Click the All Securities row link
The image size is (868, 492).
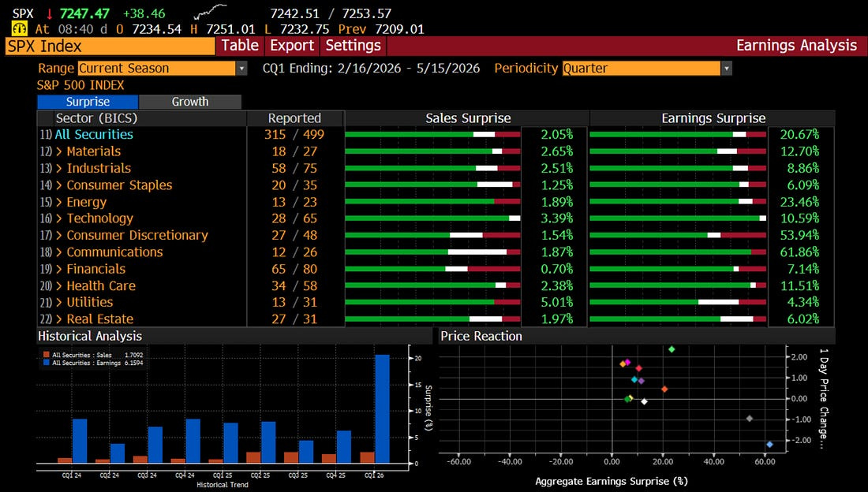tap(94, 135)
